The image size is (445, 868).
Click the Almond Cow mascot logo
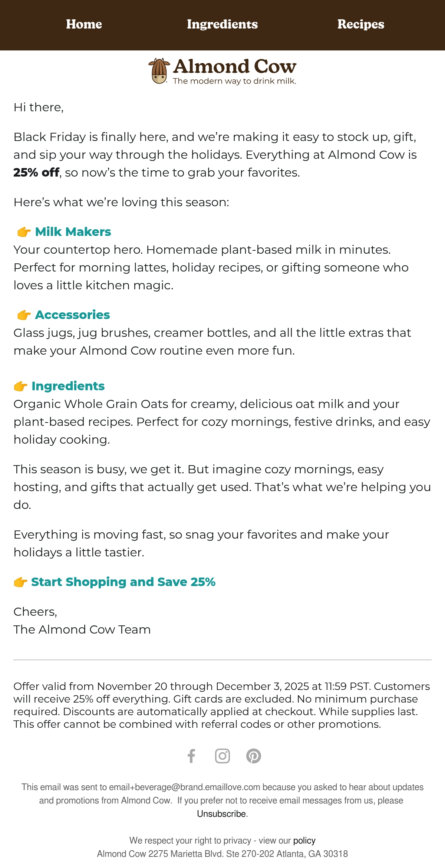(x=159, y=71)
